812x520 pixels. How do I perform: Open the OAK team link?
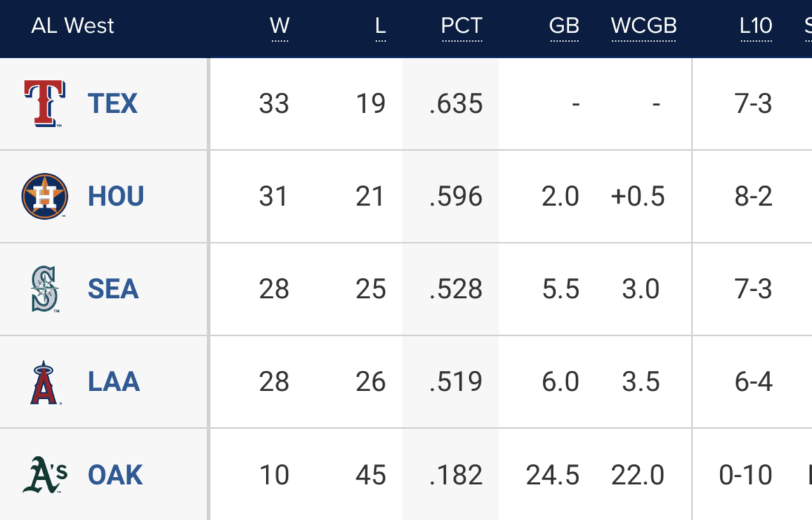[115, 475]
